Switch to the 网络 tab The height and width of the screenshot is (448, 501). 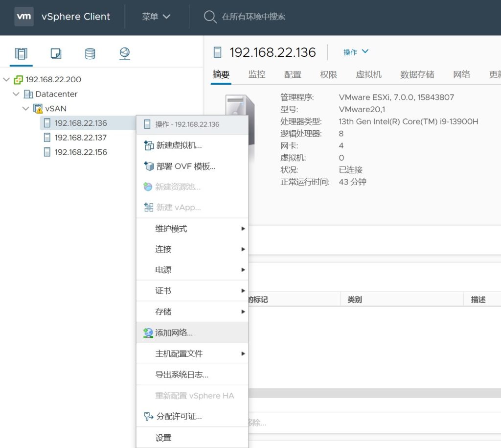(x=461, y=74)
